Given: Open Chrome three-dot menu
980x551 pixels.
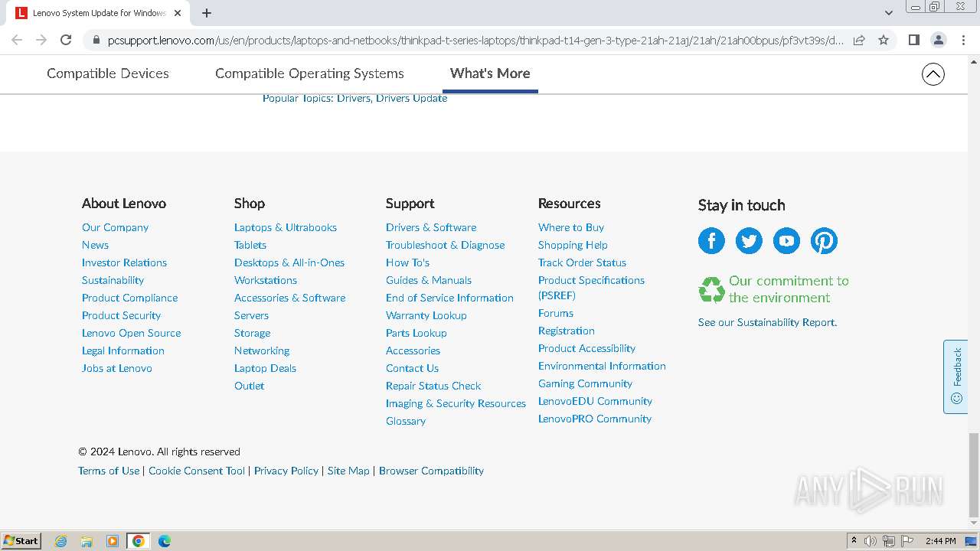Looking at the screenshot, I should [x=963, y=40].
